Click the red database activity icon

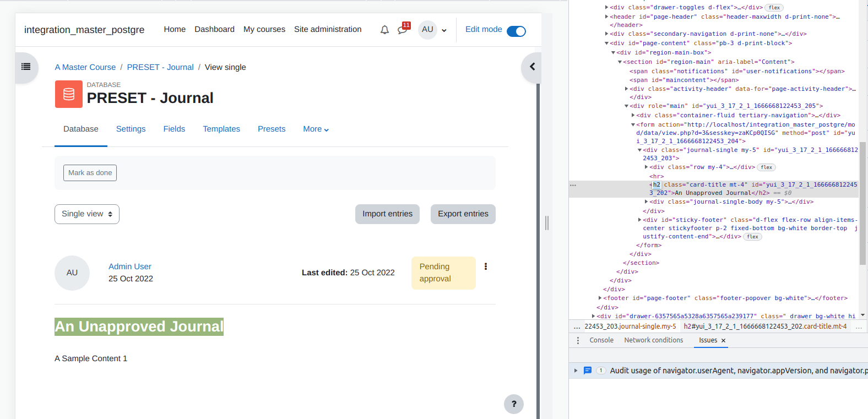pyautogui.click(x=69, y=94)
